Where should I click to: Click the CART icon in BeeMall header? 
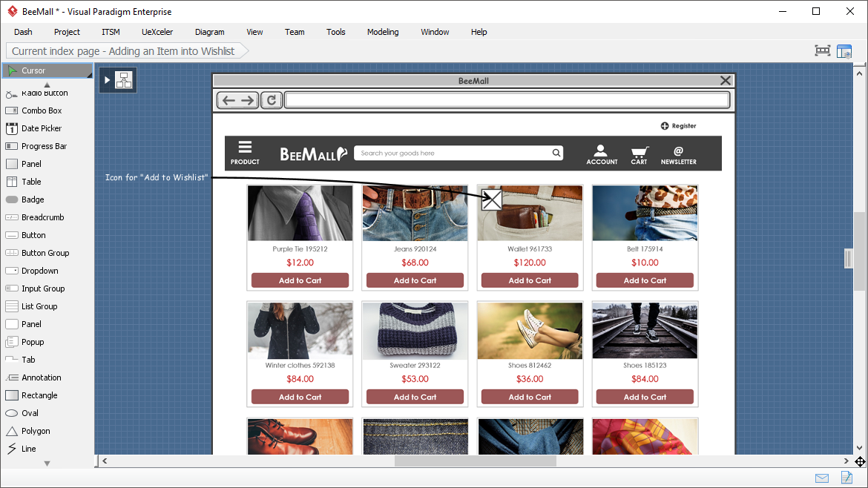click(x=639, y=156)
